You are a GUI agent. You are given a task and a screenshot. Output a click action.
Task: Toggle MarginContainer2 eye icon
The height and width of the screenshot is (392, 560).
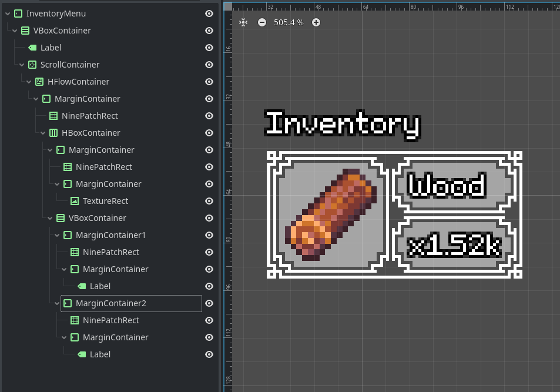point(209,303)
